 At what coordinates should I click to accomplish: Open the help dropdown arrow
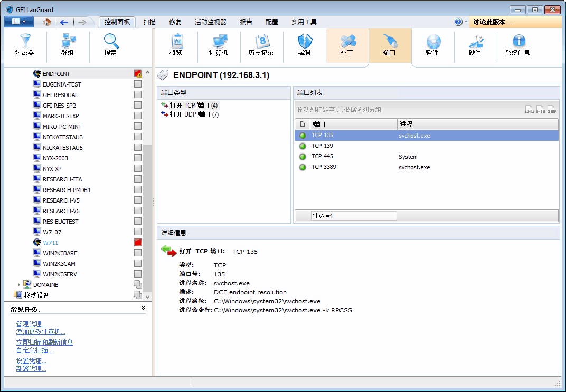(466, 22)
